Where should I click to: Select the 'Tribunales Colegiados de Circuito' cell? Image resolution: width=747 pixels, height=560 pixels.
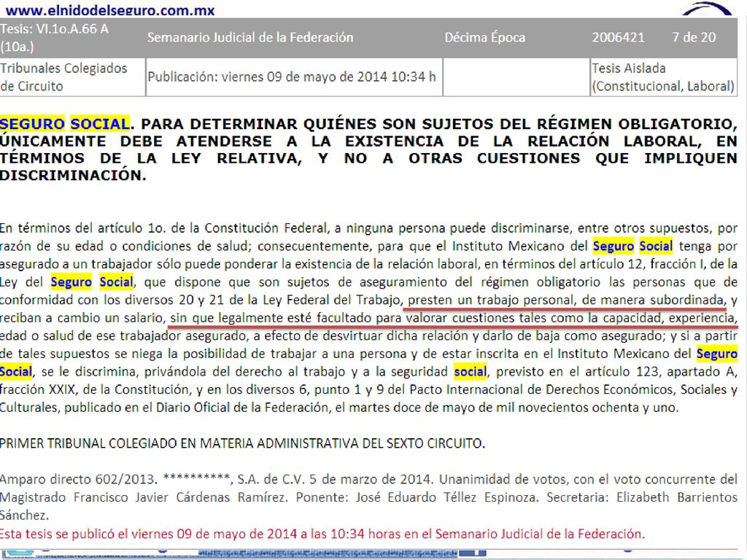pyautogui.click(x=72, y=77)
